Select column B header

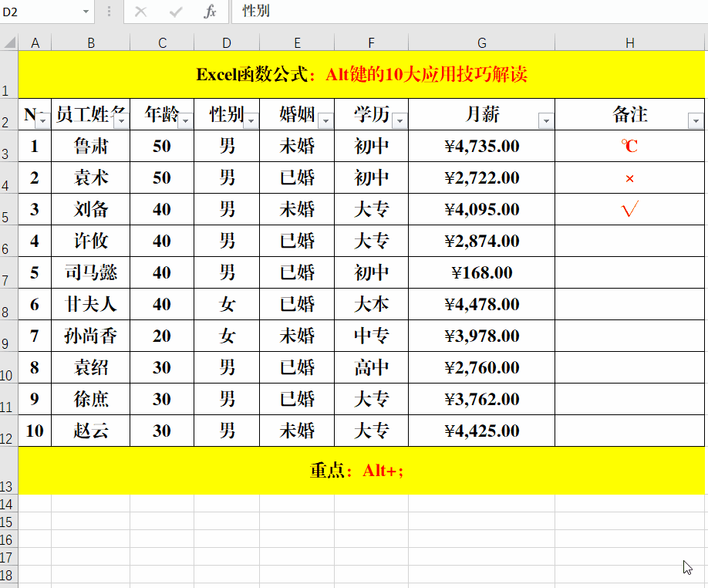(x=91, y=43)
